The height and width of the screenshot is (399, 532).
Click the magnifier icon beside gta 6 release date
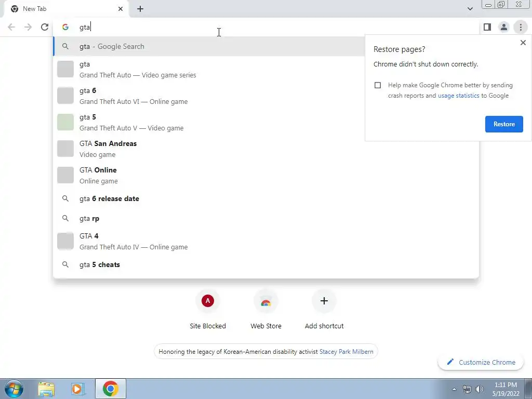[65, 198]
